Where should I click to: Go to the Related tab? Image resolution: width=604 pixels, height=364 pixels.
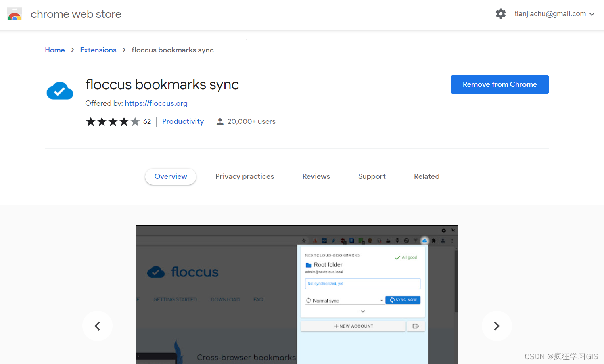pos(426,176)
